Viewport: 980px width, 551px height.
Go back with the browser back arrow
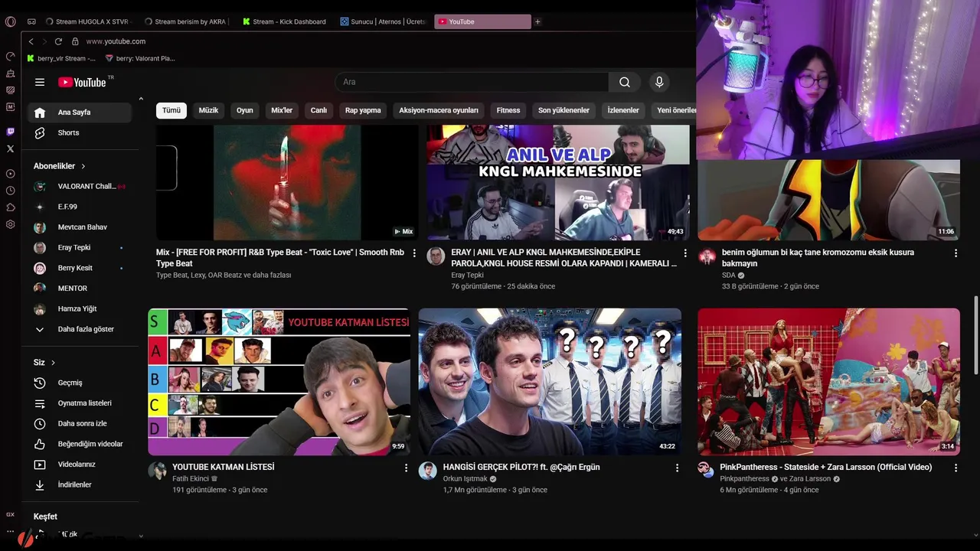(31, 41)
